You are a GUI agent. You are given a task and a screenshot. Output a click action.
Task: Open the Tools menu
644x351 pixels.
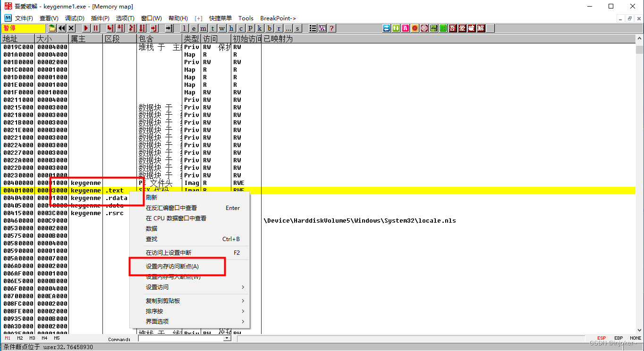click(x=246, y=18)
